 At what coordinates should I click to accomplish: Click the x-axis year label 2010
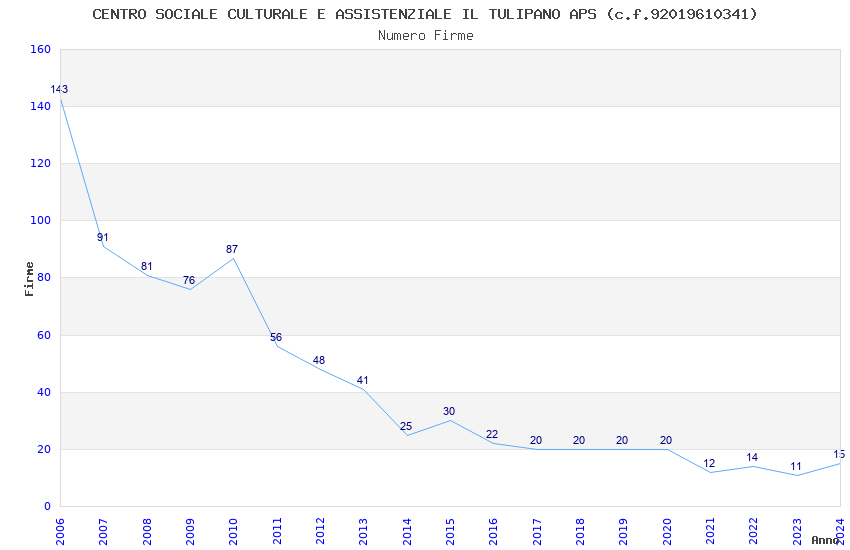click(x=233, y=532)
